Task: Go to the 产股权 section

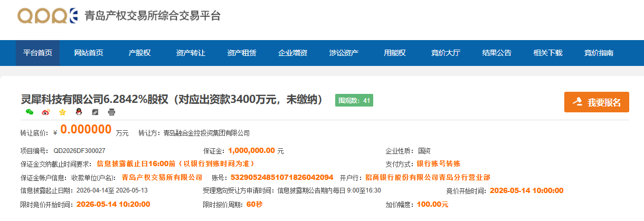Action: (x=140, y=53)
